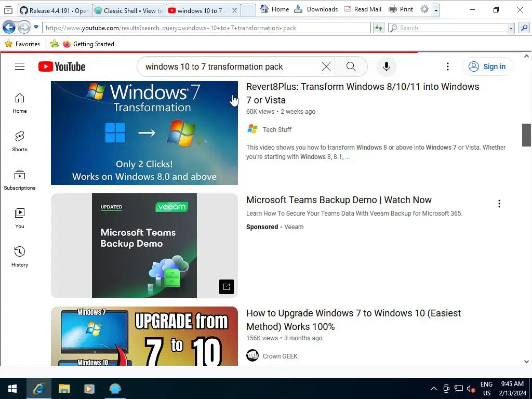Open History in the sidebar

pos(20,257)
